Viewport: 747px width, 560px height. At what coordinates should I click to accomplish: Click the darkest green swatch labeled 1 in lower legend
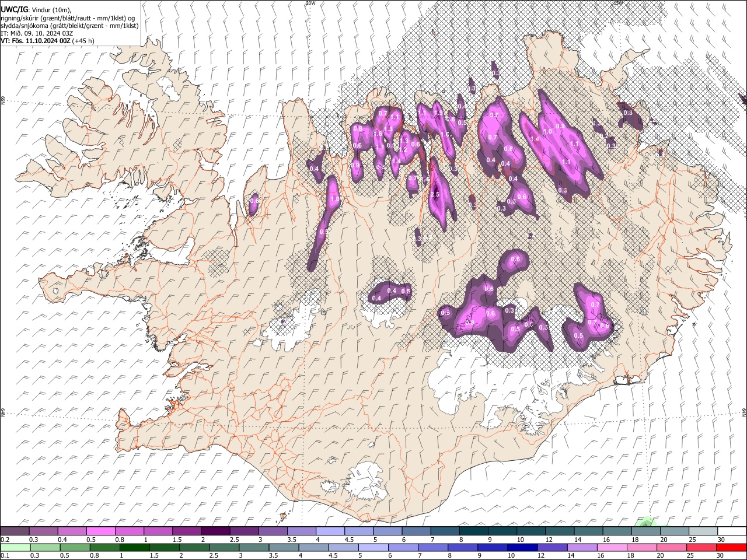[134, 547]
